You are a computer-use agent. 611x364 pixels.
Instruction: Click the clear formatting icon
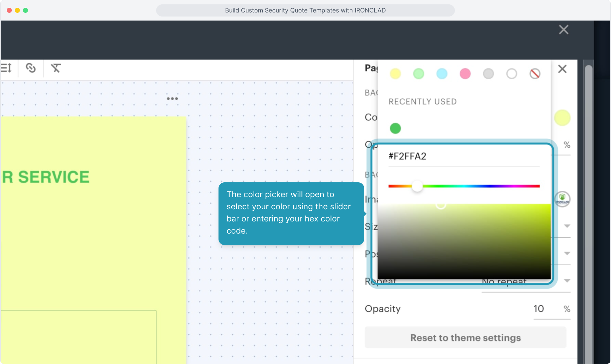coord(56,68)
